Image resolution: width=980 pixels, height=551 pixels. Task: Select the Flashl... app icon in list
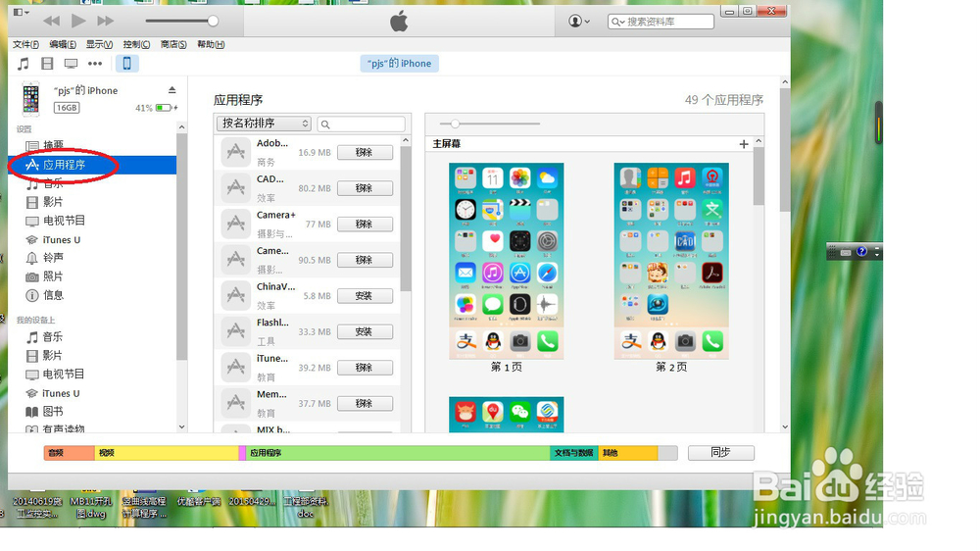click(x=235, y=331)
